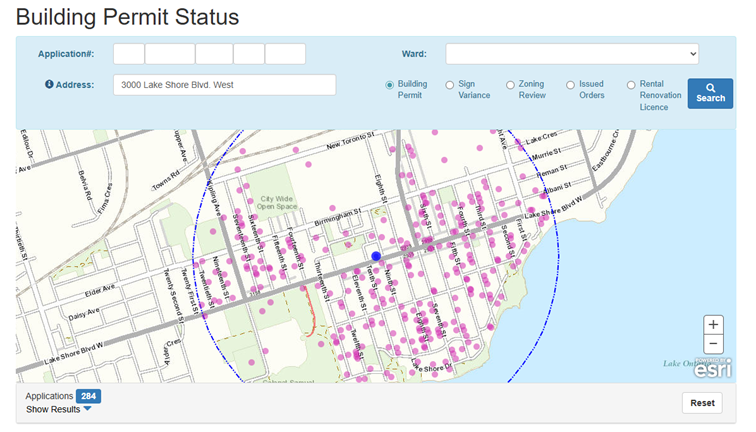Image resolution: width=756 pixels, height=432 pixels.
Task: Click the Esri logo on the map
Action: click(714, 368)
